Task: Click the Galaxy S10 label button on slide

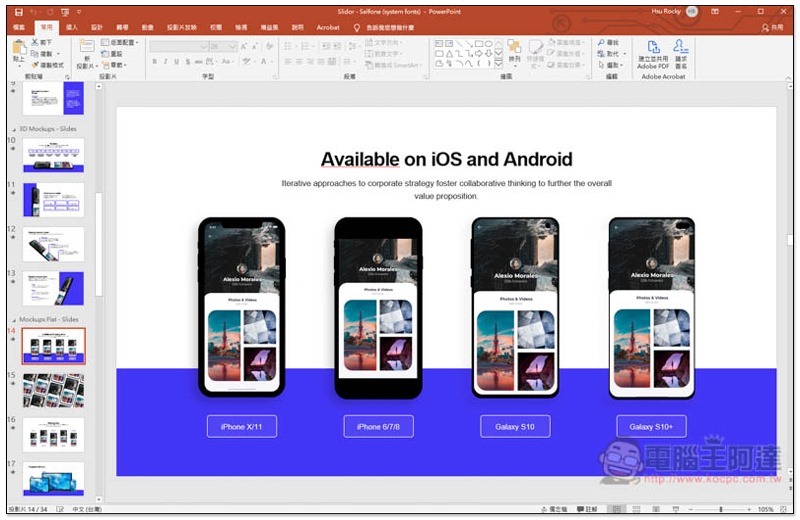Action: 514,427
